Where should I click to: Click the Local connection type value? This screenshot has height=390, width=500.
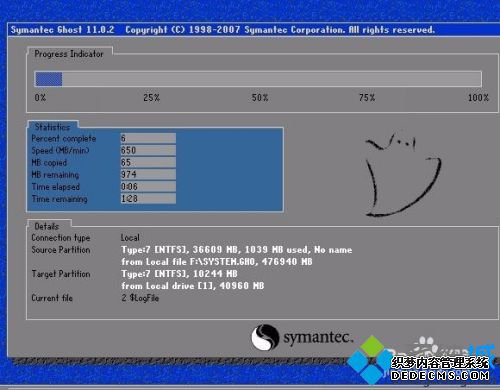[130, 238]
